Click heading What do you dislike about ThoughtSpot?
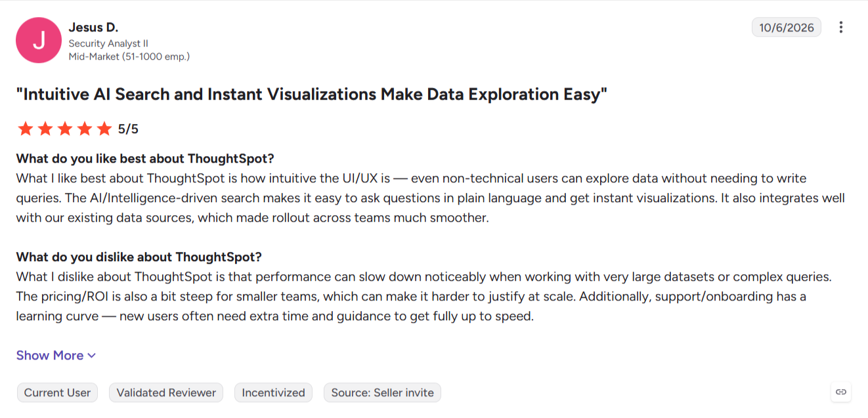Image resolution: width=868 pixels, height=418 pixels. point(139,257)
